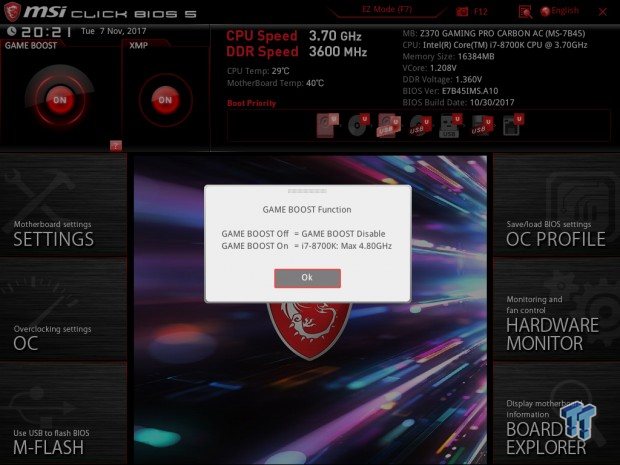Click the date Tue 7 Nov, 2017
The height and width of the screenshot is (465, 620).
point(113,31)
